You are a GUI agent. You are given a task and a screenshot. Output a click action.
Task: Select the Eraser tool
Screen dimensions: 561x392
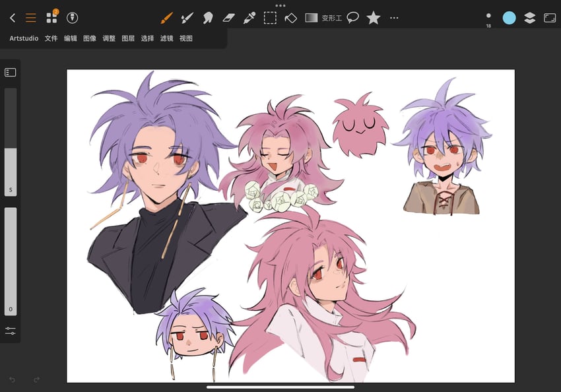228,18
